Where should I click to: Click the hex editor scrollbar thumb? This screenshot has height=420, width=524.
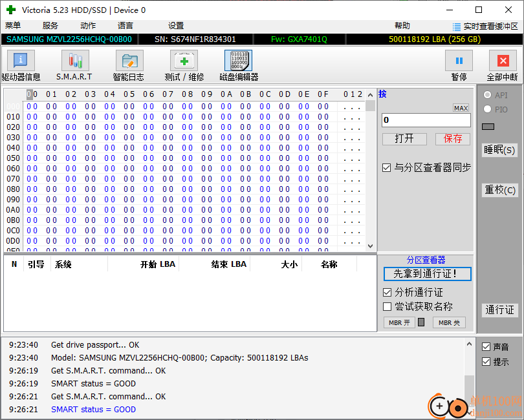(370, 105)
